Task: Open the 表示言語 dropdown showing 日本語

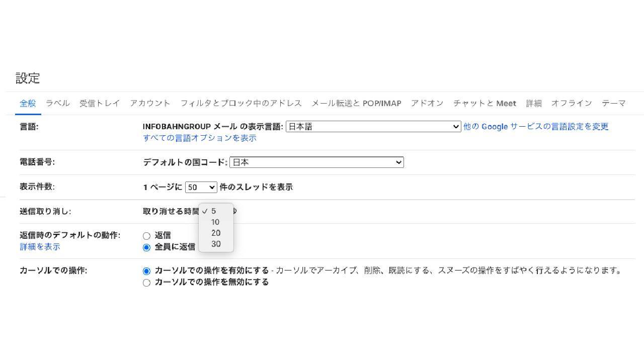Action: tap(373, 127)
